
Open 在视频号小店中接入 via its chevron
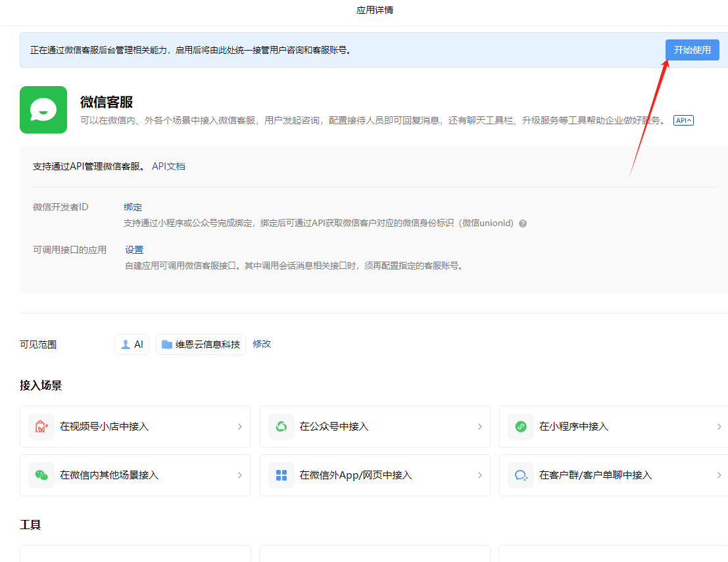(x=240, y=427)
